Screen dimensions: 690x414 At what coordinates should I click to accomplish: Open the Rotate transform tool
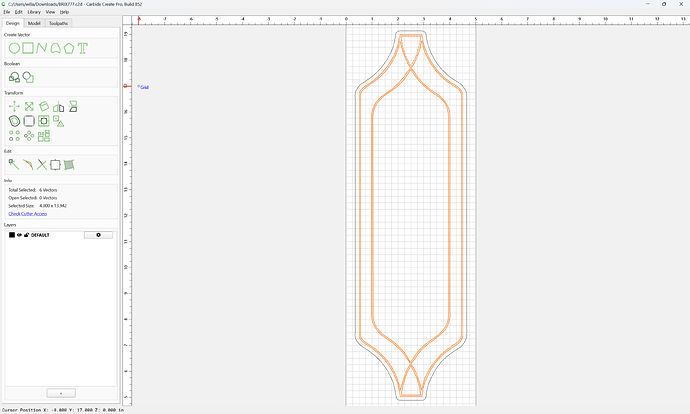(x=44, y=106)
